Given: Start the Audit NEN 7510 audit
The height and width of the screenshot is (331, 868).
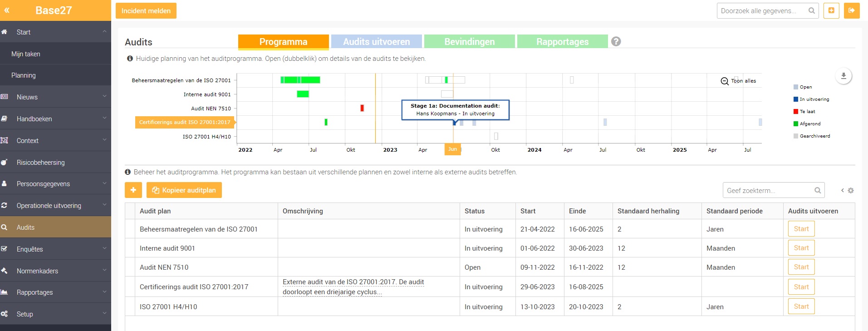Looking at the screenshot, I should pos(801,267).
